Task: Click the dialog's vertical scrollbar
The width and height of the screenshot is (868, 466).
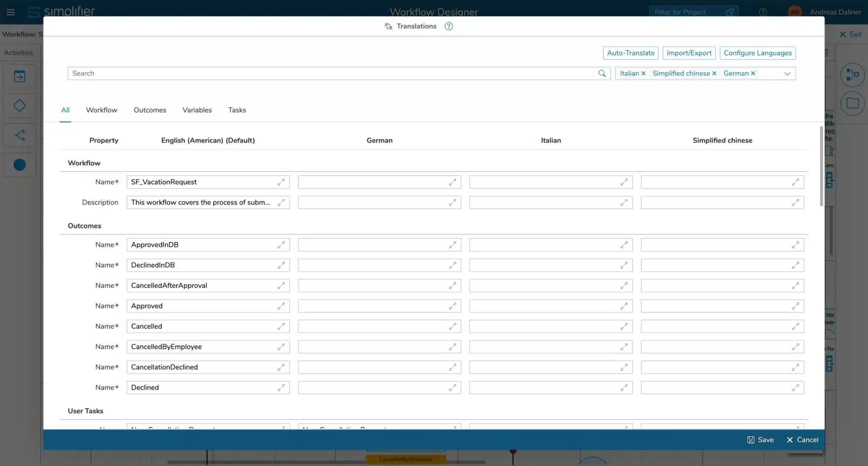Action: tap(821, 166)
